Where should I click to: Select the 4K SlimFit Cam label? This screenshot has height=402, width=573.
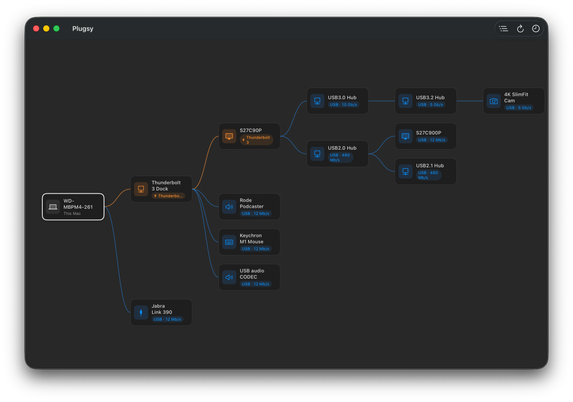[x=516, y=98]
